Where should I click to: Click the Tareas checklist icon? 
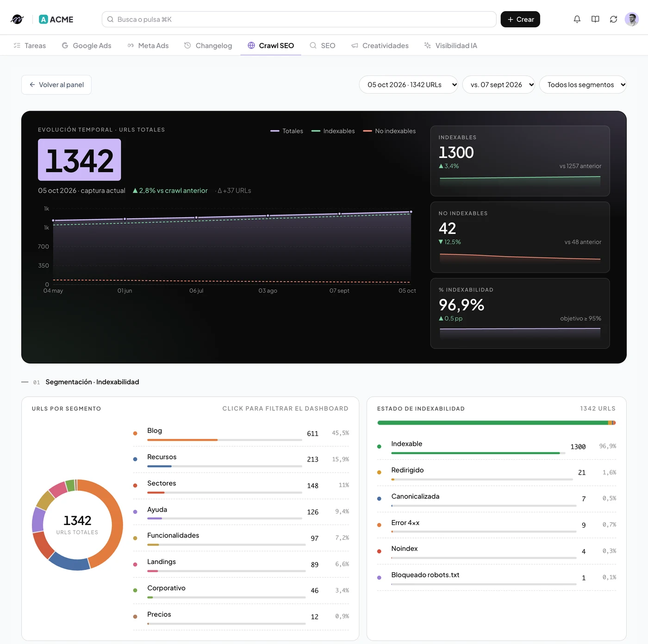point(17,45)
